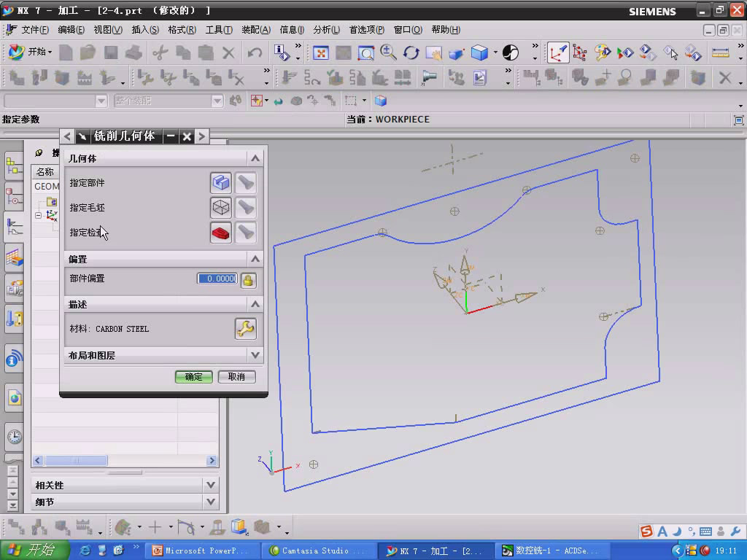Collapse the 几何体 section
747x560 pixels.
pos(255,158)
